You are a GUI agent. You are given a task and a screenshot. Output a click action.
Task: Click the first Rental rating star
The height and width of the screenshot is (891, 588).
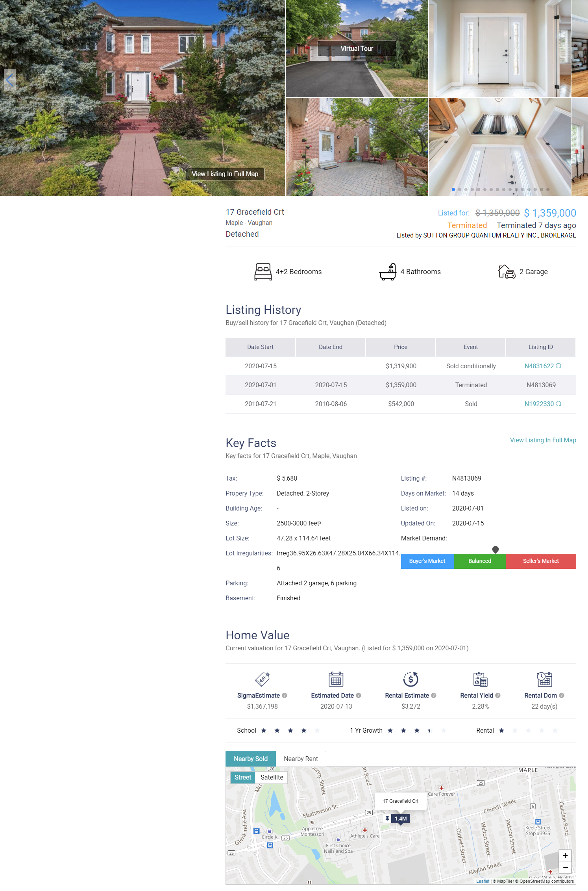click(501, 731)
